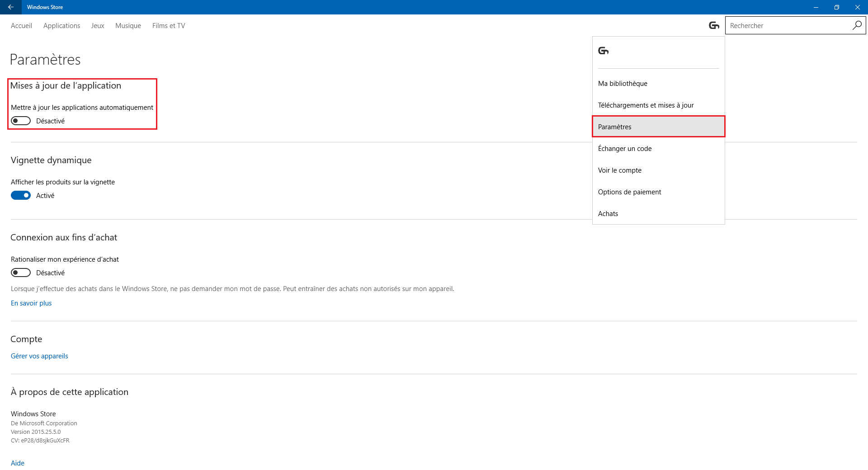Open Gérer vos appareils link
868x470 pixels.
pos(39,356)
